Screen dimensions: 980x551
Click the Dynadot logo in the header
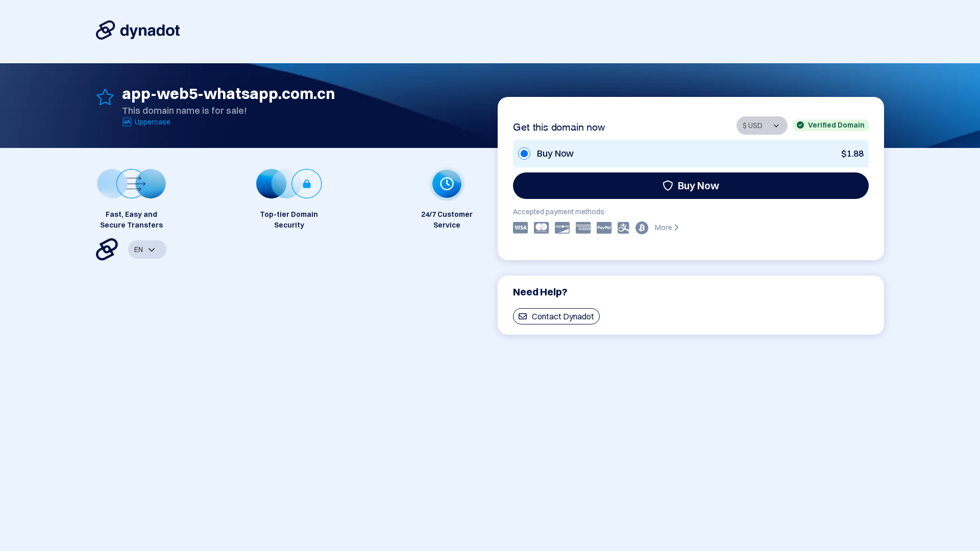click(138, 30)
